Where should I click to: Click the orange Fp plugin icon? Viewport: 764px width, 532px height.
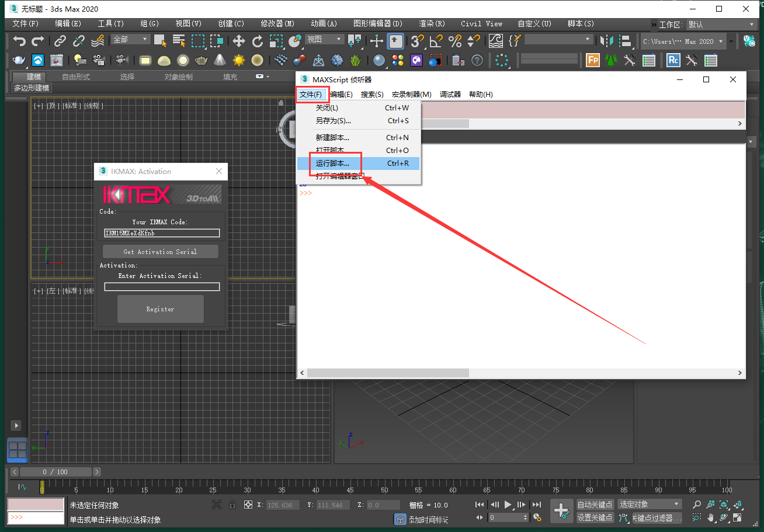[x=593, y=60]
